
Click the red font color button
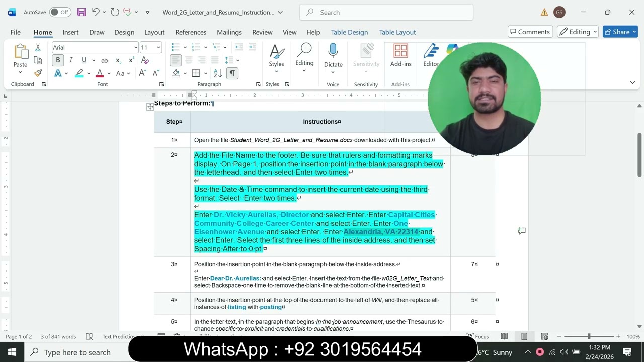pyautogui.click(x=100, y=73)
